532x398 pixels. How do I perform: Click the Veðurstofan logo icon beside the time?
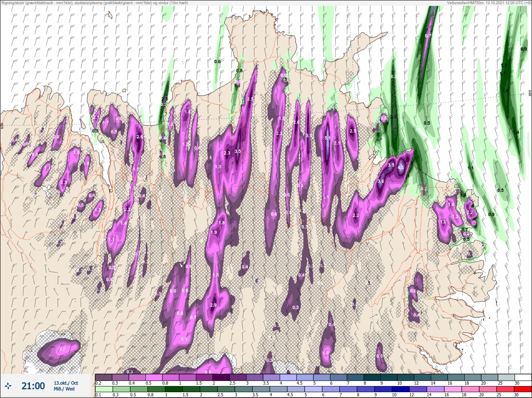point(8,386)
